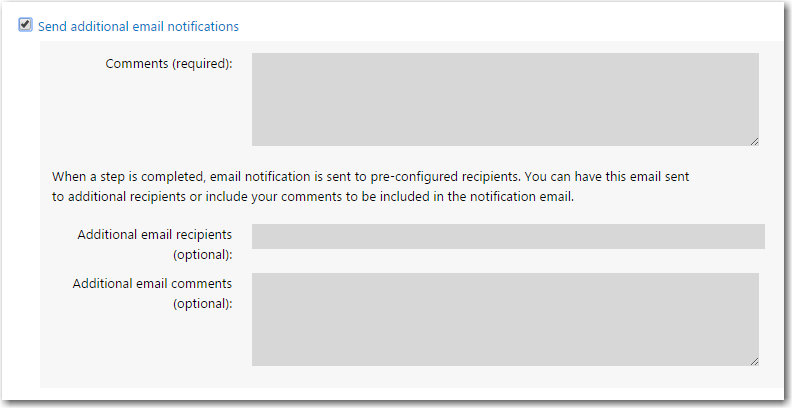Click the 'Send additional email notifications' label text
Image resolution: width=792 pixels, height=408 pixels.
(x=138, y=26)
